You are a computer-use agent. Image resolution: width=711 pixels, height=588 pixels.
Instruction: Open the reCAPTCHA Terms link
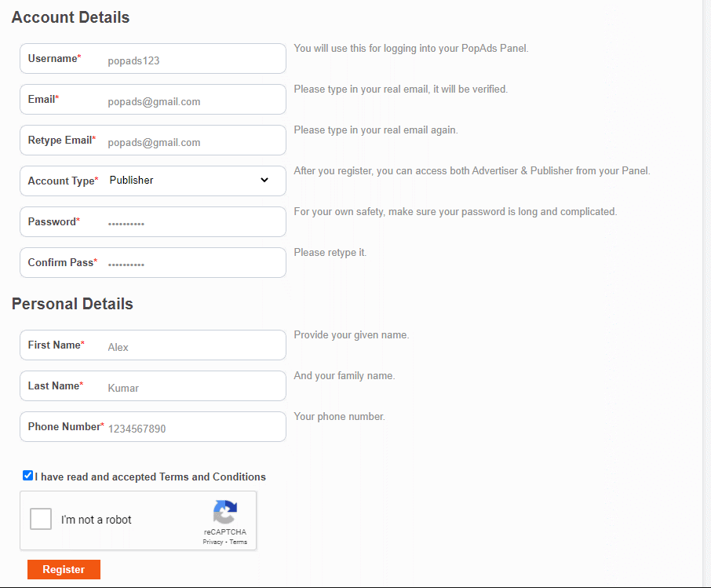tap(238, 542)
